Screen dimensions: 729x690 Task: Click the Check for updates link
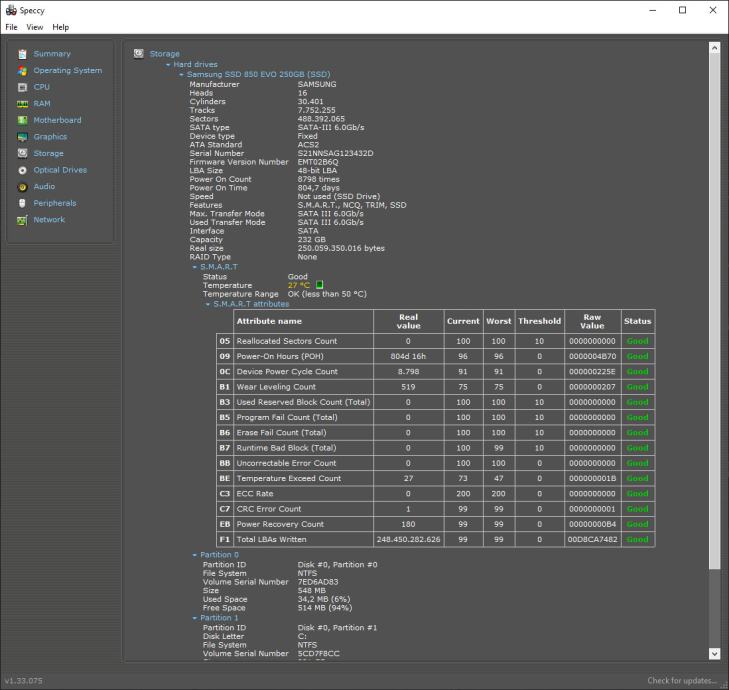pyautogui.click(x=682, y=681)
